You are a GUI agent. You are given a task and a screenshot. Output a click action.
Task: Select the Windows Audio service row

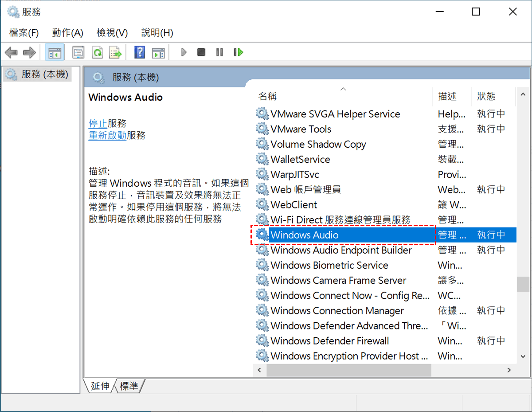coord(386,235)
